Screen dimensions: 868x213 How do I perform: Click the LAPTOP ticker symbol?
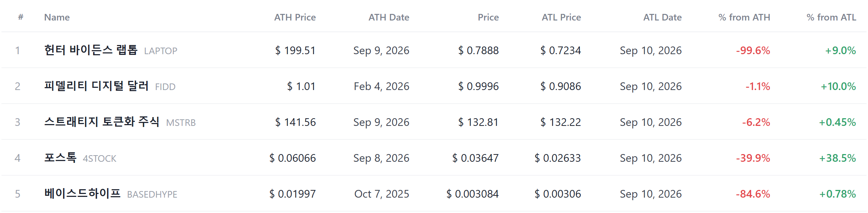(x=161, y=51)
